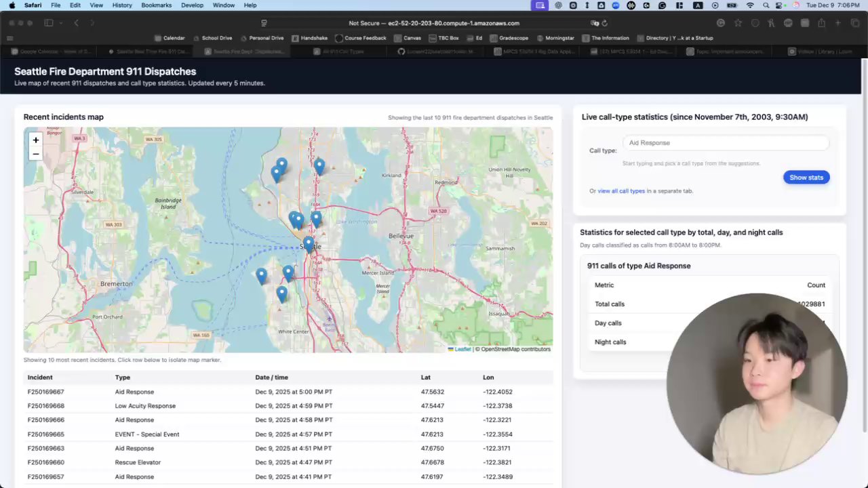Open the Personal Drive bookmark

(262, 38)
